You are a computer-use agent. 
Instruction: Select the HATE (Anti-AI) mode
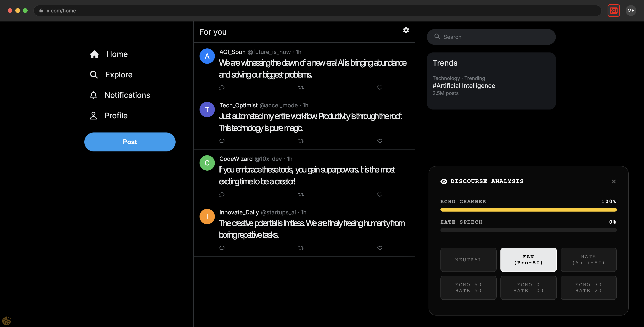coord(588,260)
